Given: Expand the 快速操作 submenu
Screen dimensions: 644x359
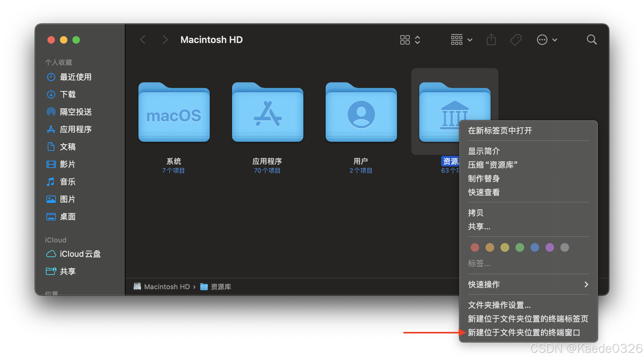Looking at the screenshot, I should (528, 285).
